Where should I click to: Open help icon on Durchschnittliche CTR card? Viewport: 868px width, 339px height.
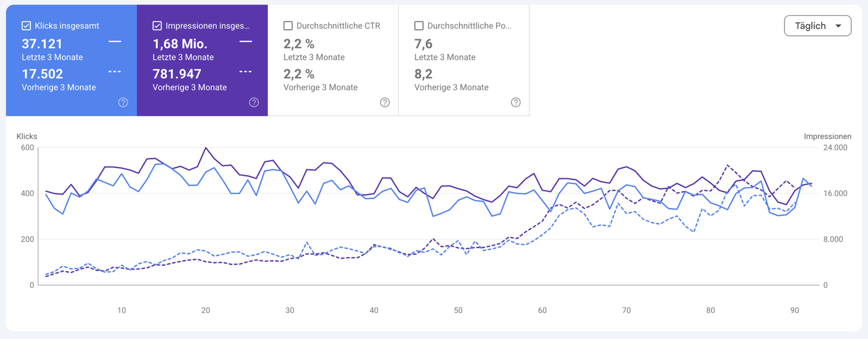385,102
